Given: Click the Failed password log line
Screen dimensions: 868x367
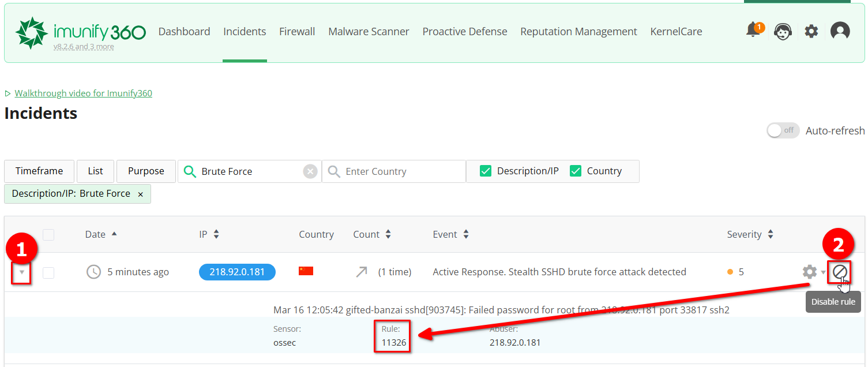Looking at the screenshot, I should (501, 310).
